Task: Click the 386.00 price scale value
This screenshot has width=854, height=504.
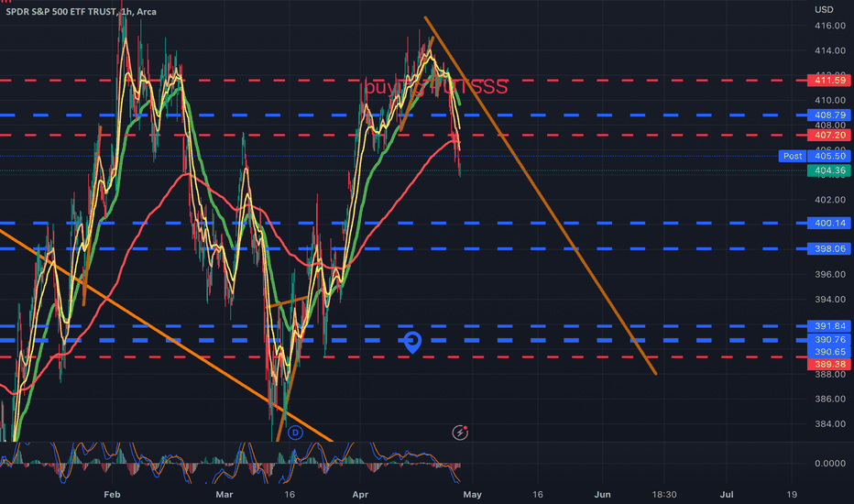Action: coord(830,399)
